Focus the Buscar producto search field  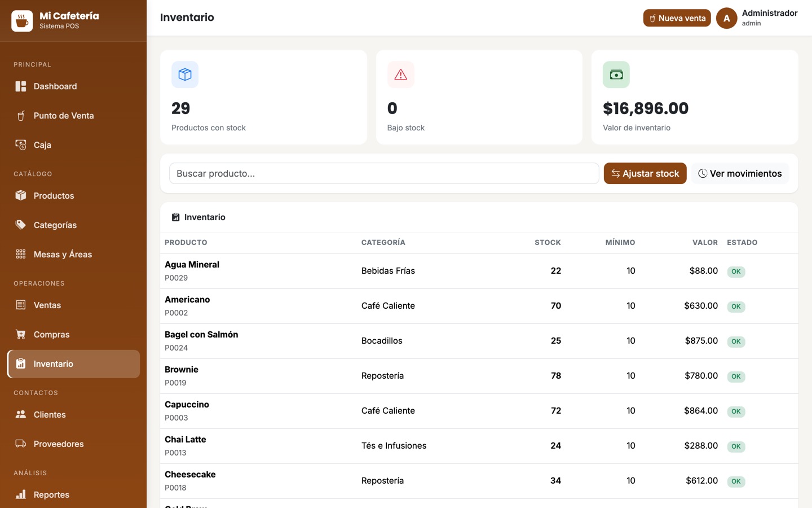[x=384, y=173]
